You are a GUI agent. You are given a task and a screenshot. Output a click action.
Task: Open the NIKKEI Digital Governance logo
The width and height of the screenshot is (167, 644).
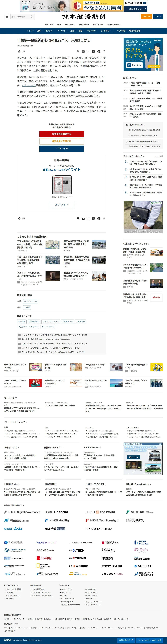pos(22,512)
